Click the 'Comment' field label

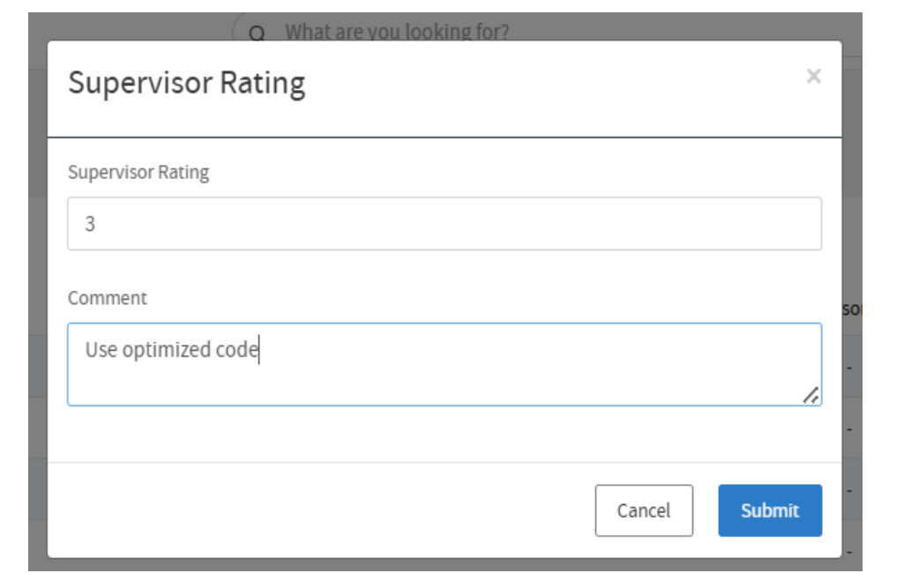pos(108,298)
